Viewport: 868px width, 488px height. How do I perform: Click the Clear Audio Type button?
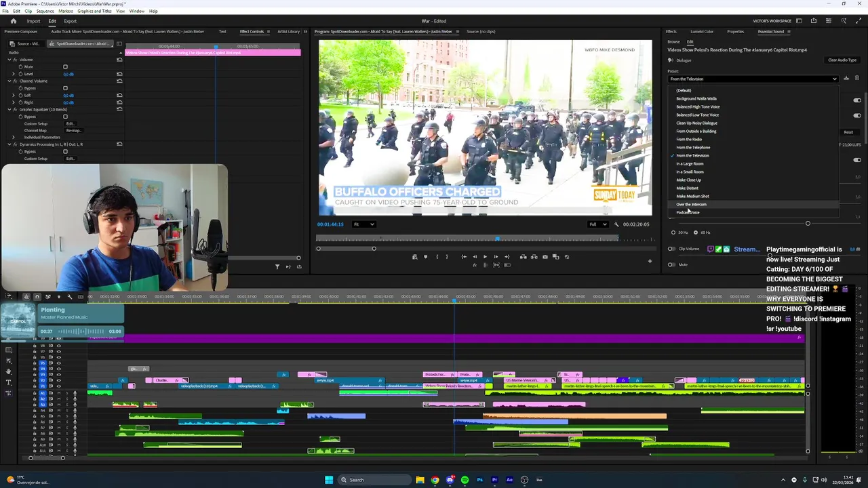tap(842, 60)
